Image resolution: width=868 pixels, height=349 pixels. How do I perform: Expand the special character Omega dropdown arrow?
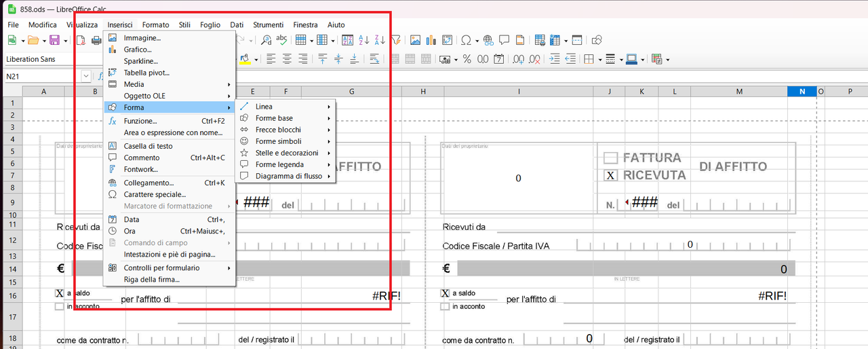point(477,40)
